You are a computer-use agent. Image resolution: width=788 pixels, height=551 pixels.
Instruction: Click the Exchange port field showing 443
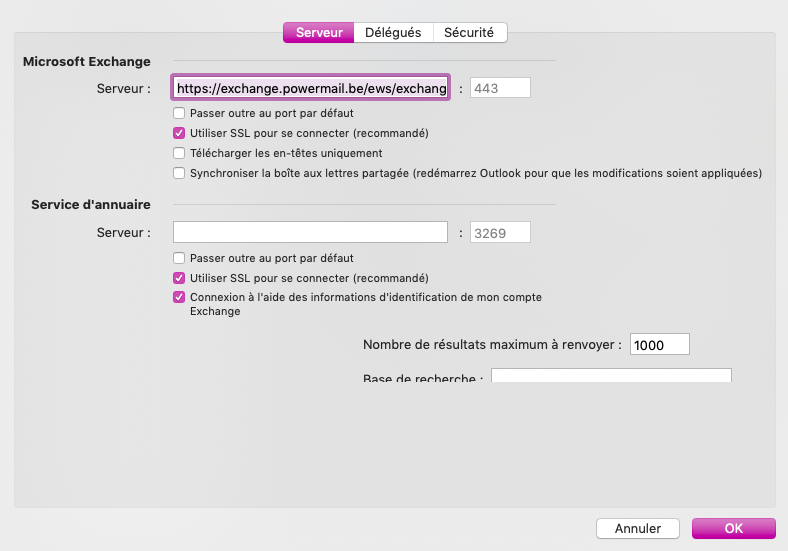500,88
